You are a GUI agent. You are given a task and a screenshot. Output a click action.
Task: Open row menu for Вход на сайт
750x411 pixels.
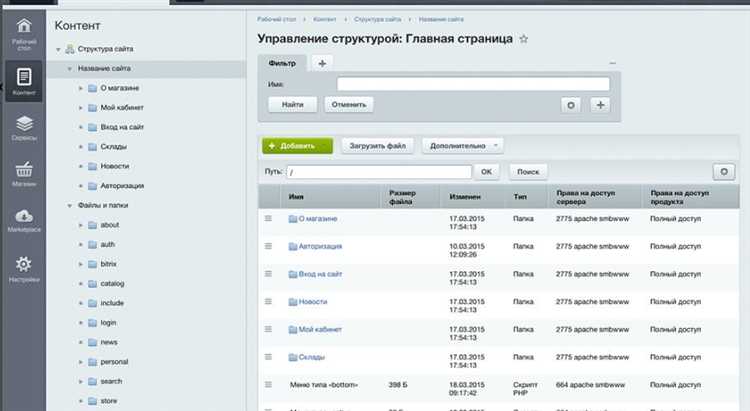tap(268, 274)
